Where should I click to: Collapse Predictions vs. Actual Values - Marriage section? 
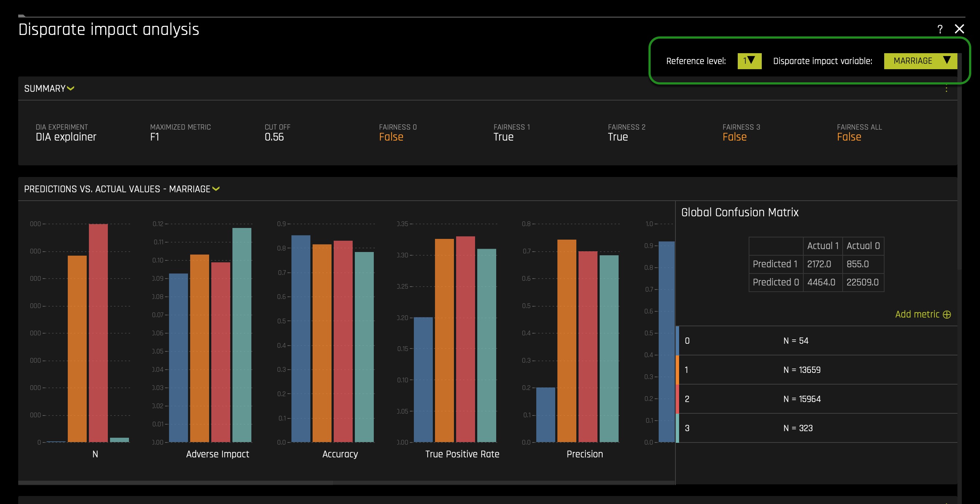coord(216,189)
